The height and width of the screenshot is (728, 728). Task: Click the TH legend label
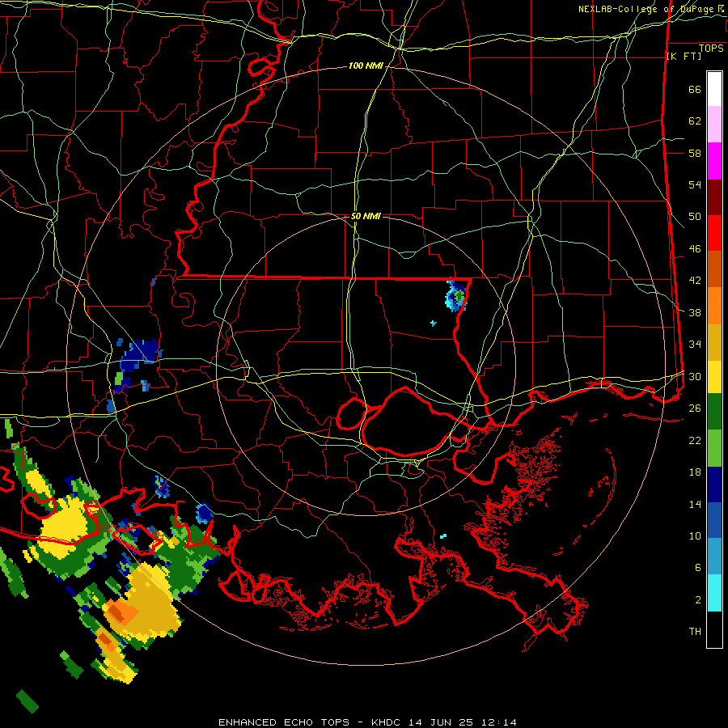coord(695,632)
